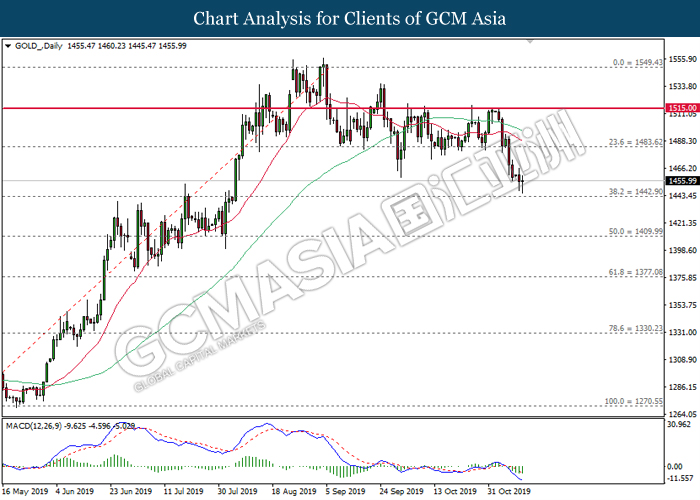Viewport: 700px width, 500px height.
Task: Click the price axis value 1466.20
Action: [683, 168]
